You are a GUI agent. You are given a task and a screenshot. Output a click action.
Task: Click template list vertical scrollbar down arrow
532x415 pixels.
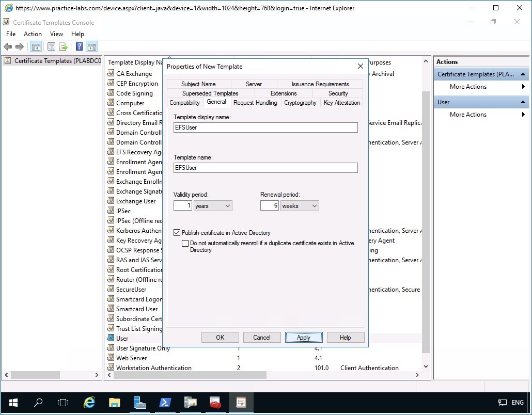[426, 366]
